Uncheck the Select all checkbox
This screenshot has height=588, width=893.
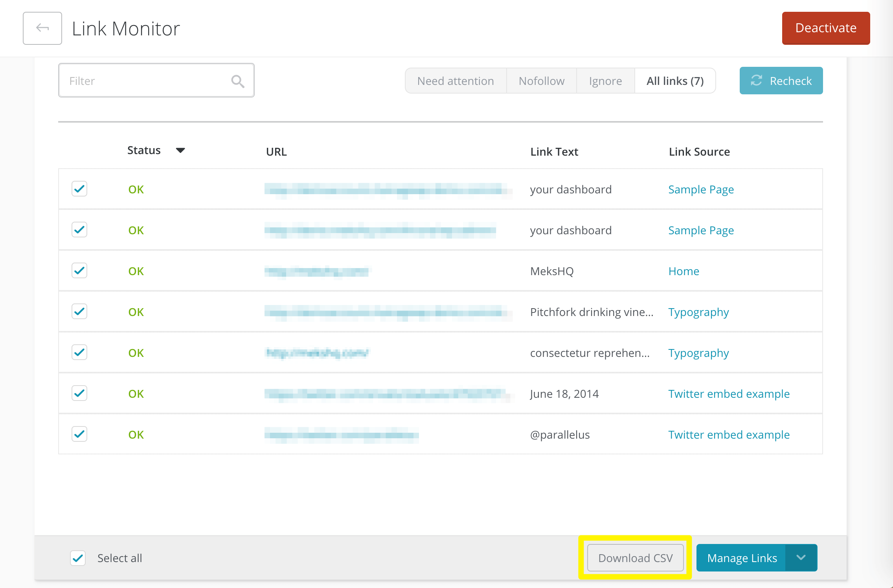pos(78,558)
